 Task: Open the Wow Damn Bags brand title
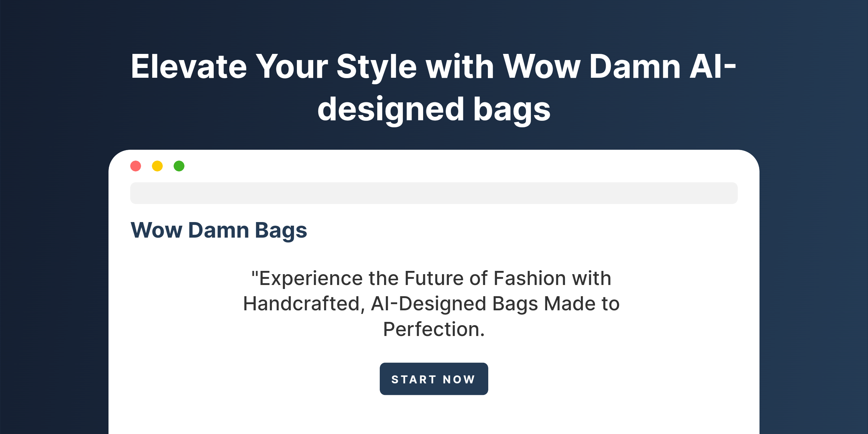pos(219,231)
